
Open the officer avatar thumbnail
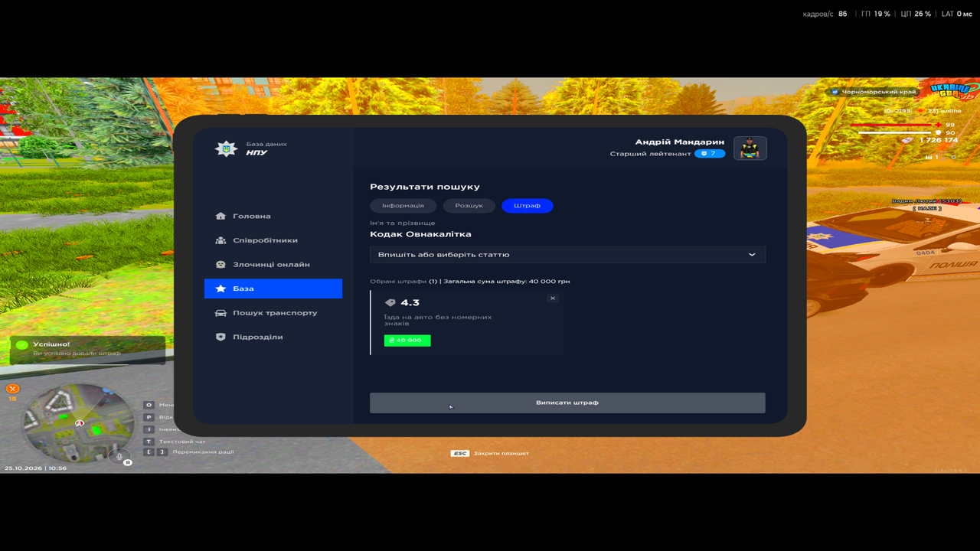coord(750,148)
